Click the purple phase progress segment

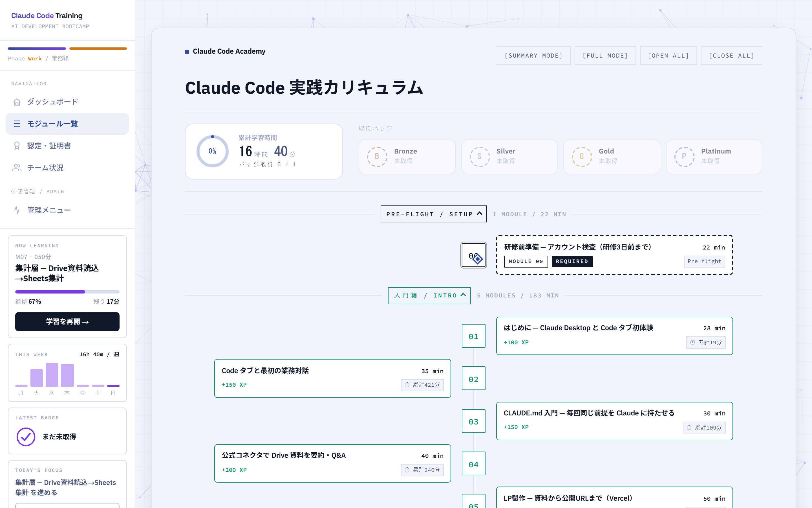coord(37,49)
